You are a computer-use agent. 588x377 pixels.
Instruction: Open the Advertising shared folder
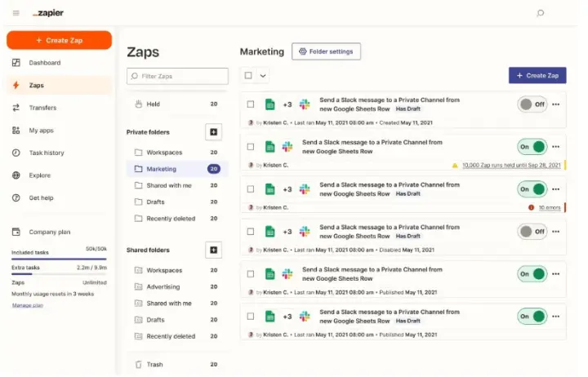(177, 286)
